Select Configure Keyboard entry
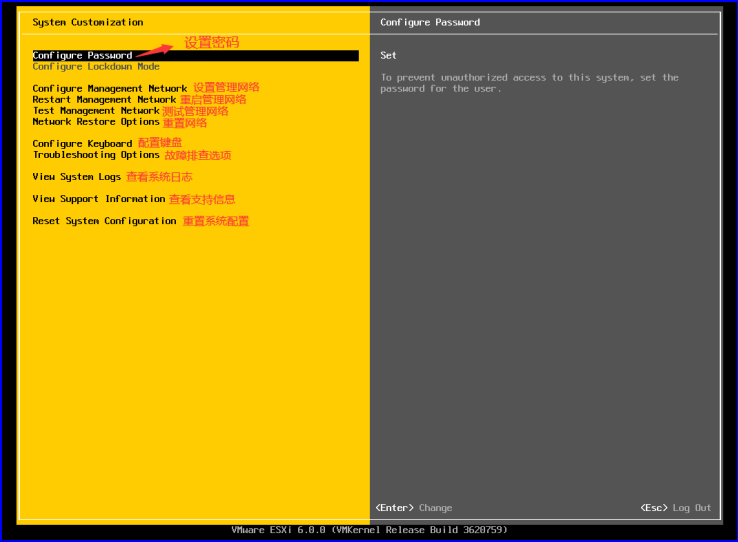This screenshot has height=542, width=738. pyautogui.click(x=82, y=143)
